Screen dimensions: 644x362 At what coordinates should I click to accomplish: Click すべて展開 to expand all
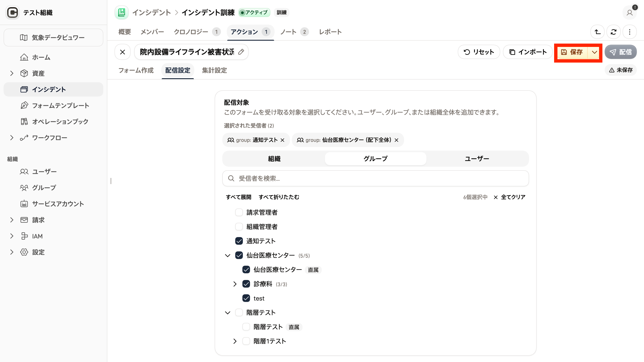[239, 197]
